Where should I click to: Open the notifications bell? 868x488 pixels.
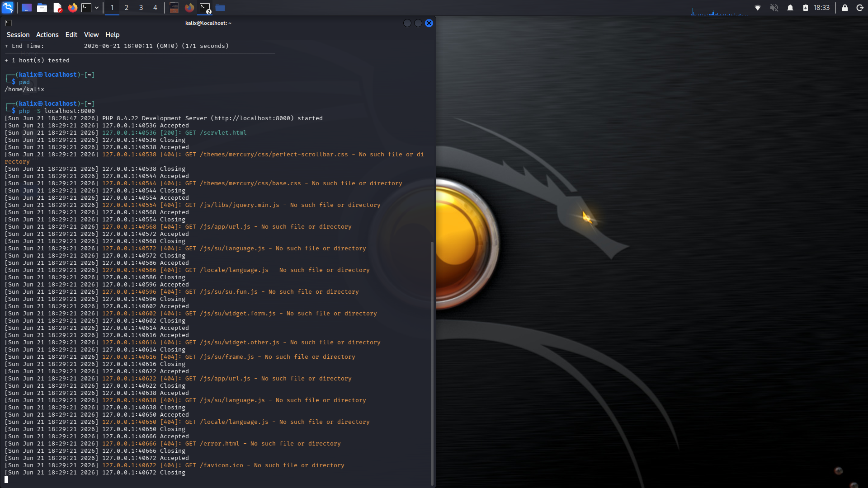[790, 8]
